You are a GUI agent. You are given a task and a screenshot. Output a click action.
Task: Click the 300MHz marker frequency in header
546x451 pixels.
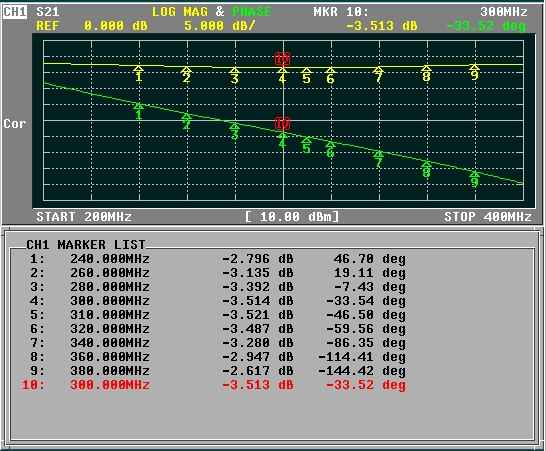point(504,12)
